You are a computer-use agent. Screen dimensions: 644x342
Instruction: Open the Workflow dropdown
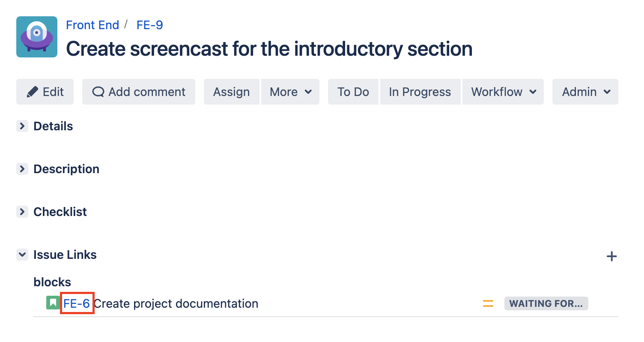click(503, 92)
